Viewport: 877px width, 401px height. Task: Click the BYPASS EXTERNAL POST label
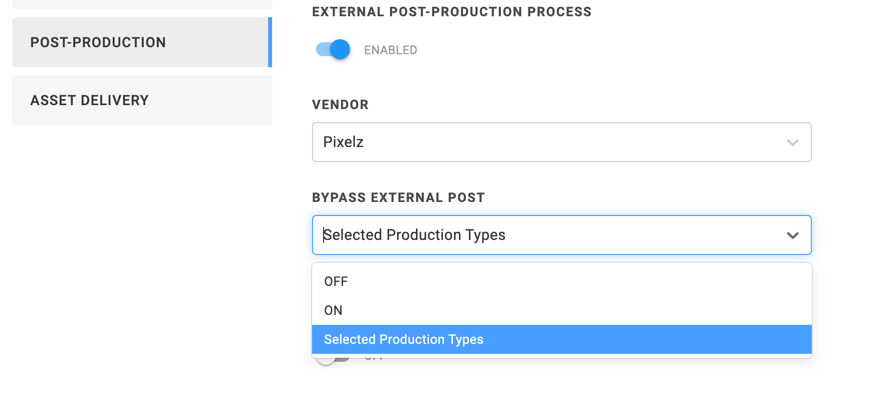coord(398,198)
